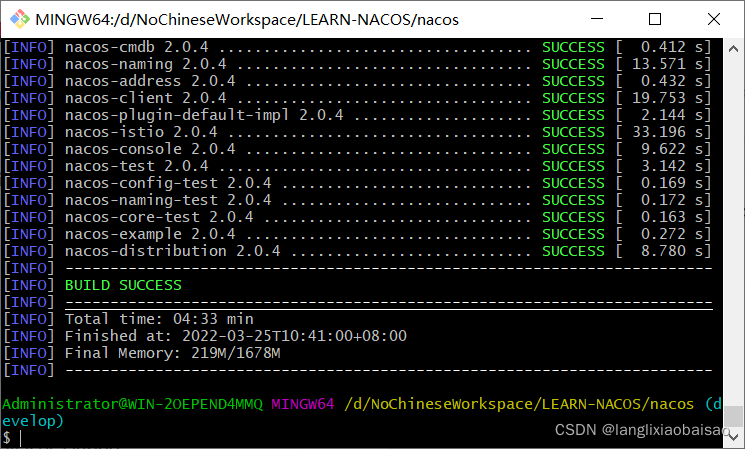Click the SUCCESS status for nacos-console
Viewport: 745px width, 449px height.
(573, 149)
